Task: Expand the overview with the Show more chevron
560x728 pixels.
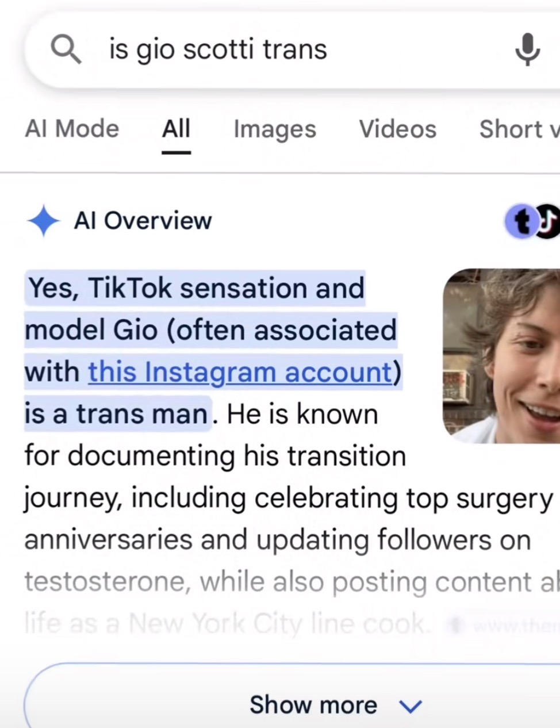Action: [411, 706]
